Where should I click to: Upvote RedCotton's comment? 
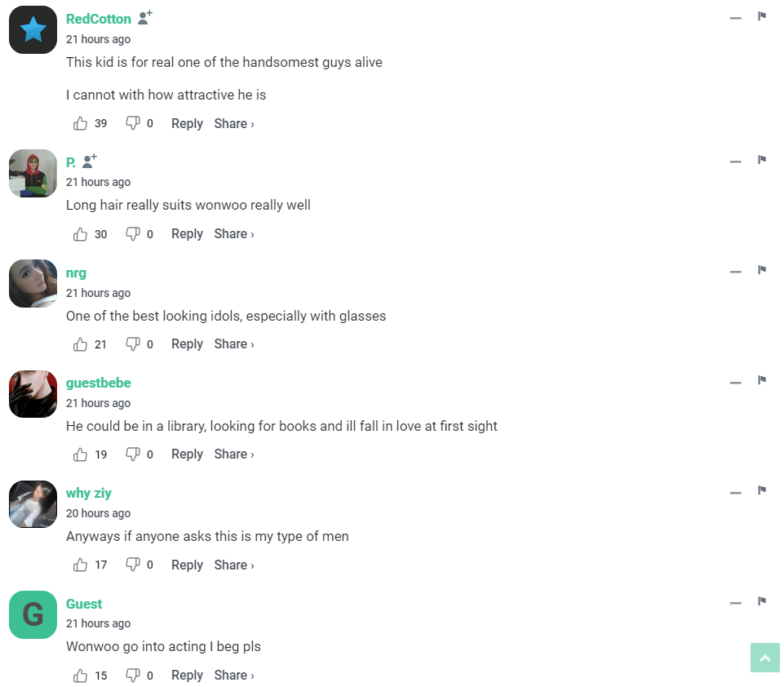81,124
